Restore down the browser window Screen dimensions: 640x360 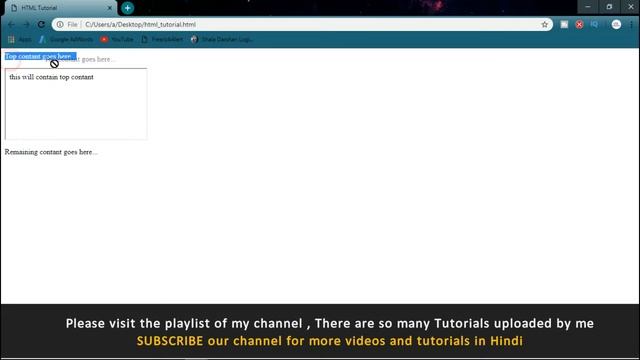[x=609, y=7]
